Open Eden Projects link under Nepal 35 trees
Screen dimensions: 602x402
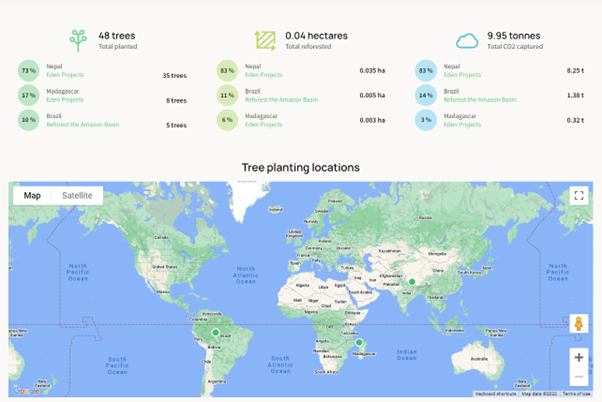pyautogui.click(x=65, y=75)
